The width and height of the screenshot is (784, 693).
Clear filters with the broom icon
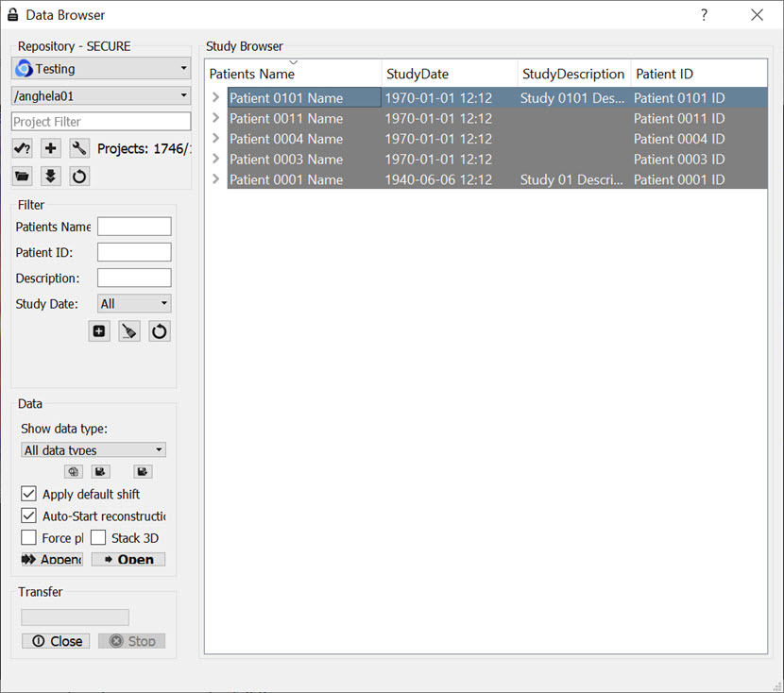pyautogui.click(x=129, y=331)
